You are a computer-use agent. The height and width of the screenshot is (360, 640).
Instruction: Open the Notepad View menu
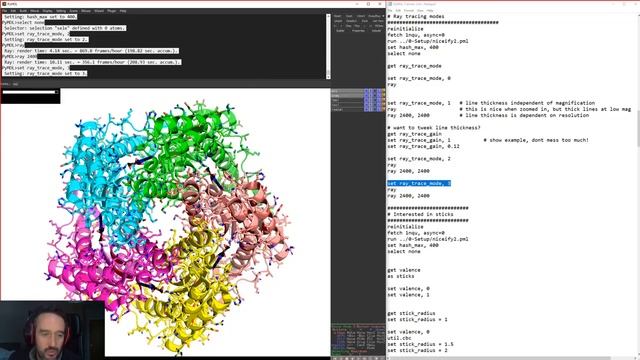[420, 10]
